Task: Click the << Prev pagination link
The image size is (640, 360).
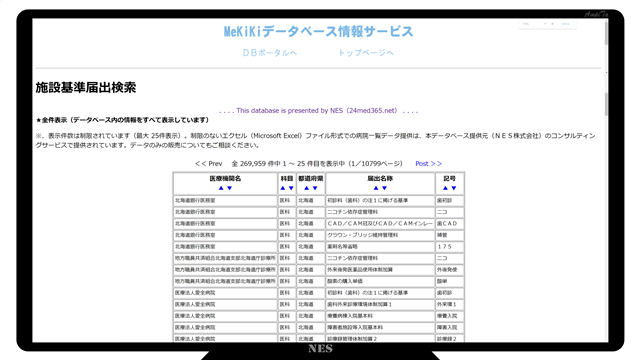Action: coord(209,164)
